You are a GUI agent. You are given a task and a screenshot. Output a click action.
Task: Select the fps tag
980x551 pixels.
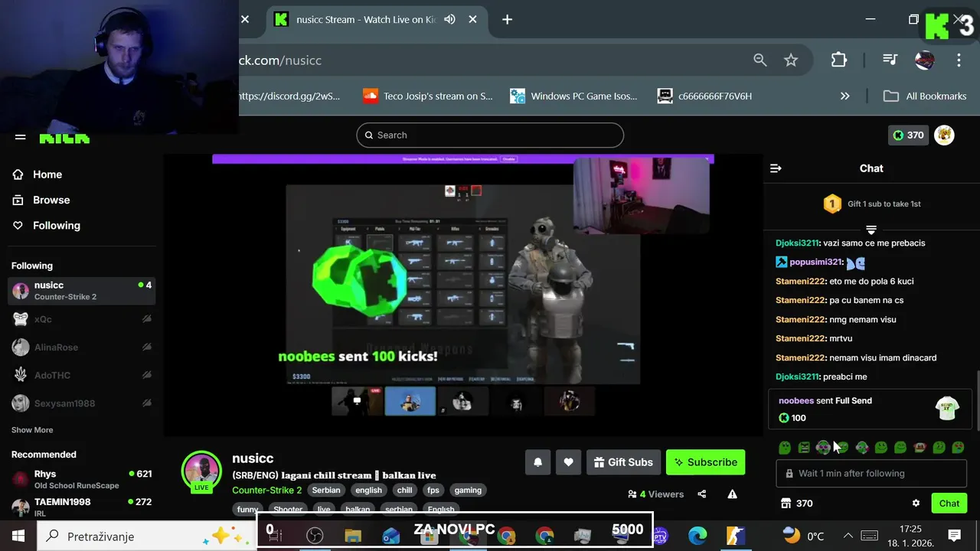click(433, 491)
